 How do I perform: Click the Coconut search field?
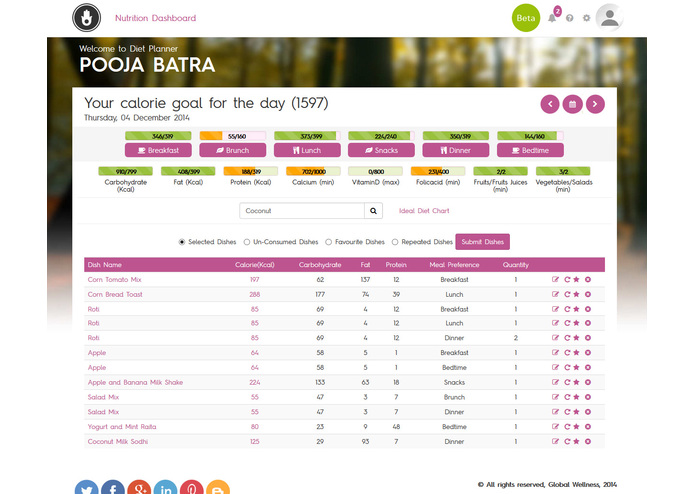[302, 211]
